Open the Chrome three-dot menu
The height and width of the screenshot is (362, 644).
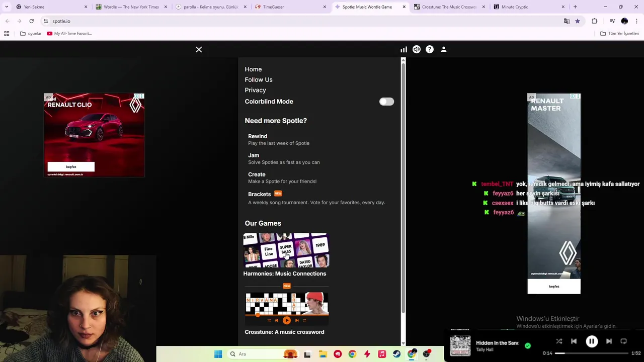point(637,21)
